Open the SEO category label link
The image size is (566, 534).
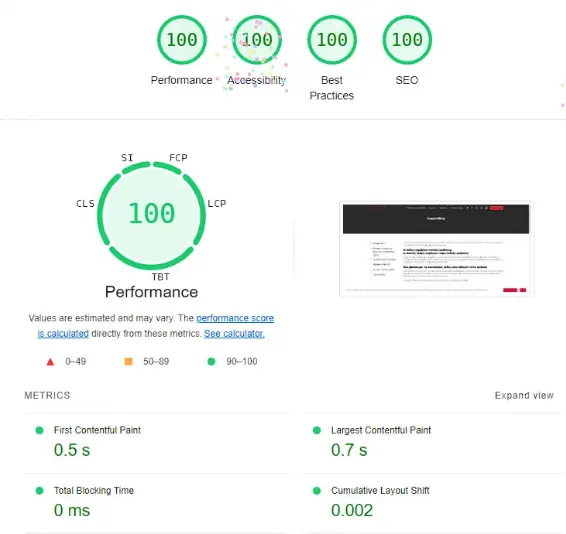coord(407,80)
